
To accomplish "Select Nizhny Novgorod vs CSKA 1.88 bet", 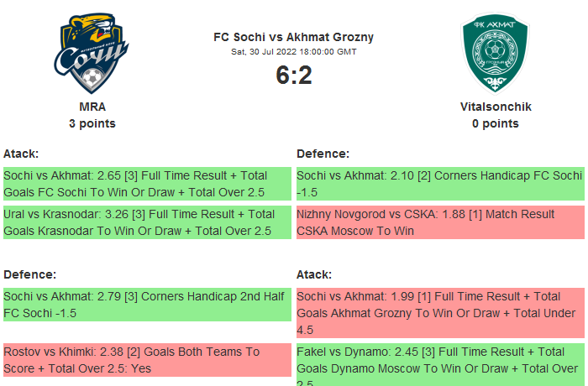I will tap(440, 222).
